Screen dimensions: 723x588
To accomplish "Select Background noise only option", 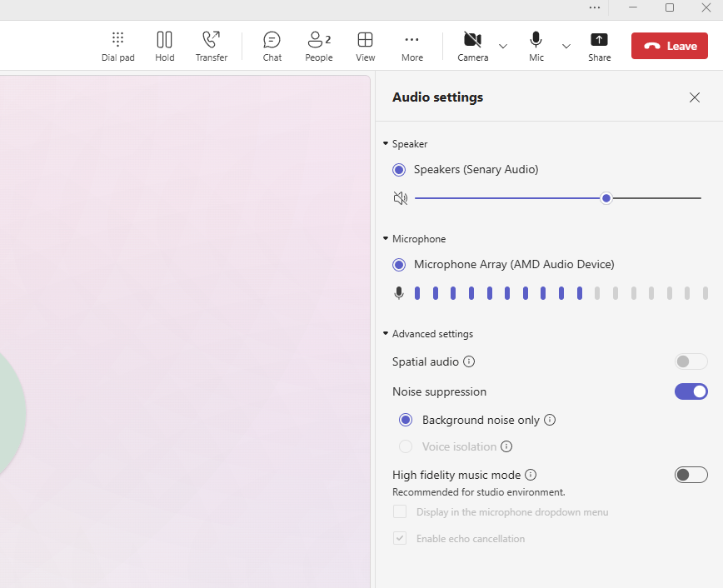I will [406, 420].
